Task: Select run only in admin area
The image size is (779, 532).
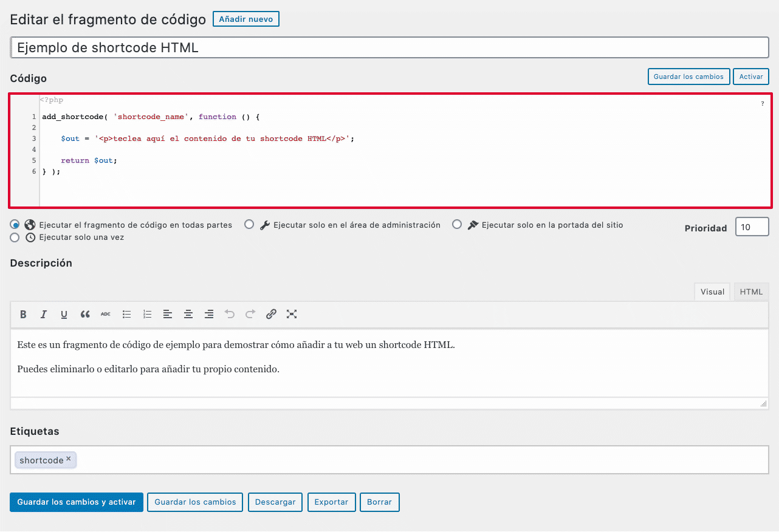Action: (x=249, y=224)
